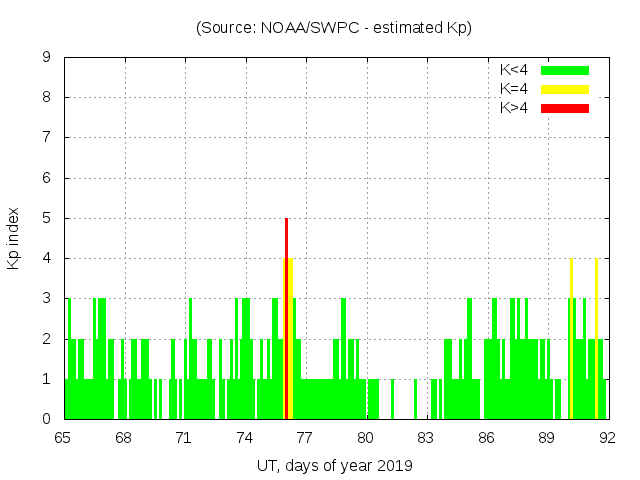The height and width of the screenshot is (480, 640).
Task: Click the "UT, days of year 2019" axis label
Action: [334, 465]
